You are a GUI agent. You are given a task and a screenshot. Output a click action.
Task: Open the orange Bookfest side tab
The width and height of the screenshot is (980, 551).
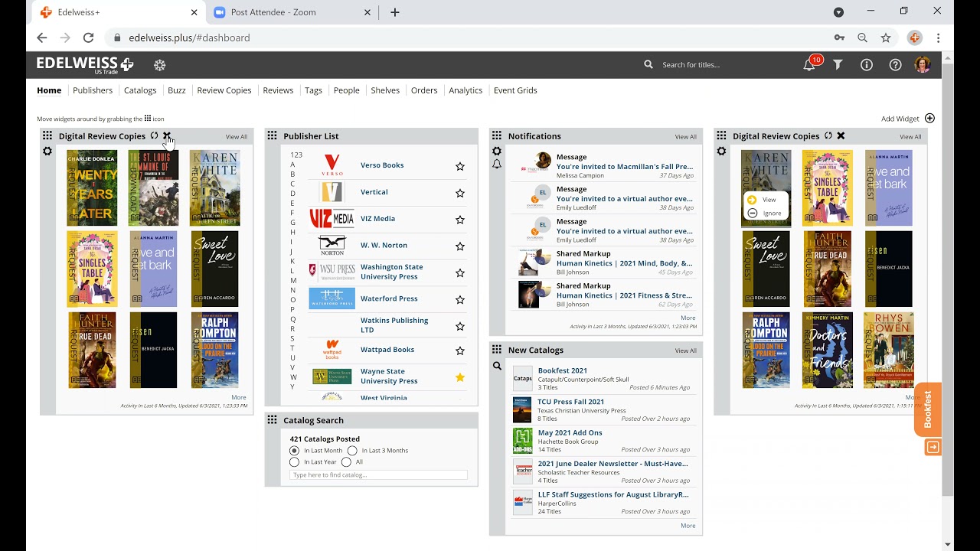pos(928,409)
